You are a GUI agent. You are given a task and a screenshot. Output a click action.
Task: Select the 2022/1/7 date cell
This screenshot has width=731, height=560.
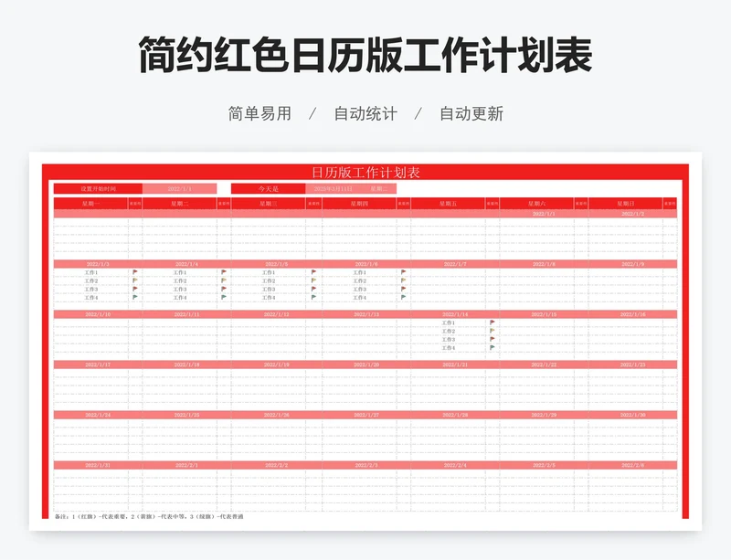tap(455, 264)
